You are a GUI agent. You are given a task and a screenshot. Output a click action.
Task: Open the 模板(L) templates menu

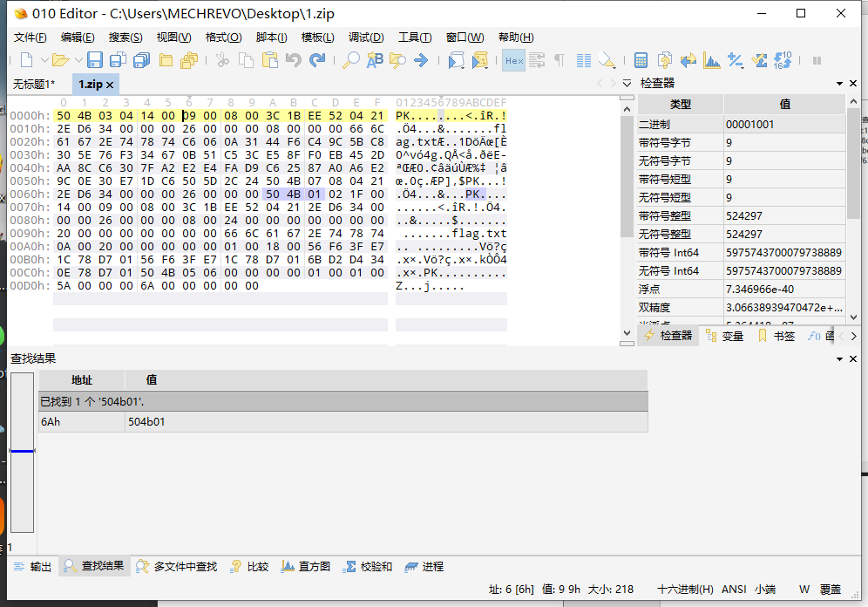(317, 38)
